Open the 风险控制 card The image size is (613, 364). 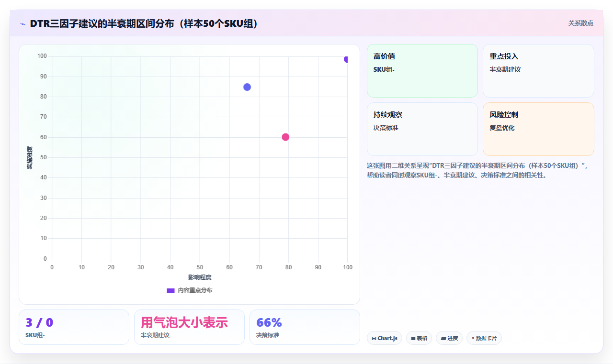click(538, 129)
